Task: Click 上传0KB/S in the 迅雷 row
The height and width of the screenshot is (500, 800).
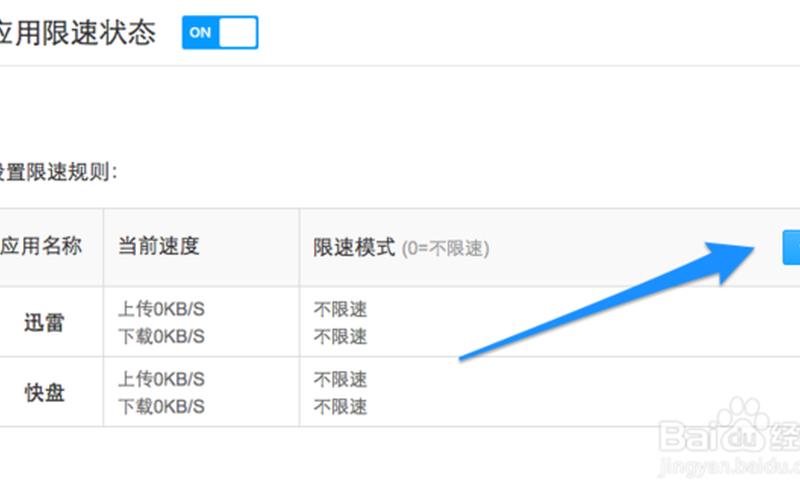Action: click(x=161, y=309)
